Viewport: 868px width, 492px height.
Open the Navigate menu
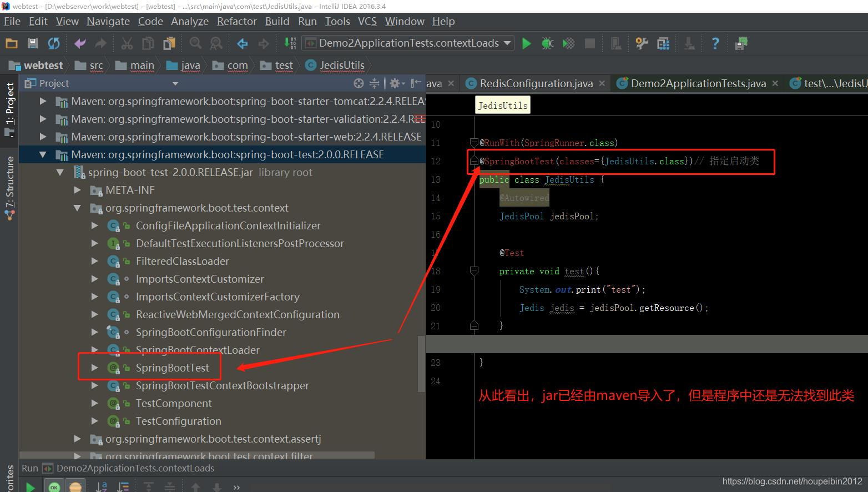pos(108,21)
